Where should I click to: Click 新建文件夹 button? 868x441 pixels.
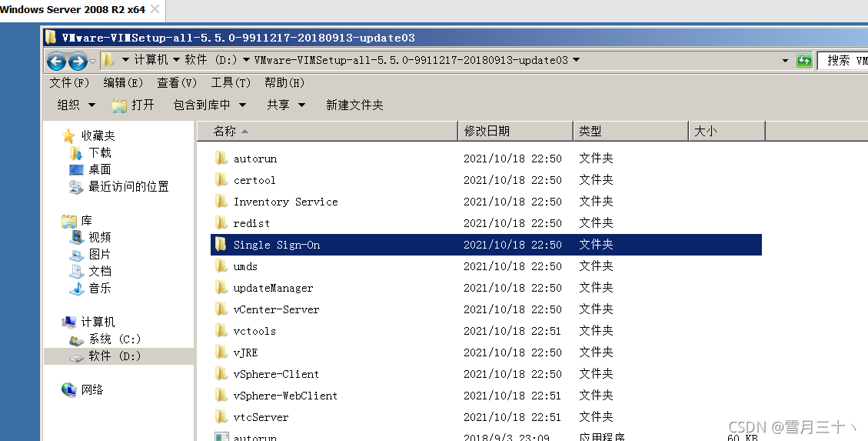[x=354, y=105]
